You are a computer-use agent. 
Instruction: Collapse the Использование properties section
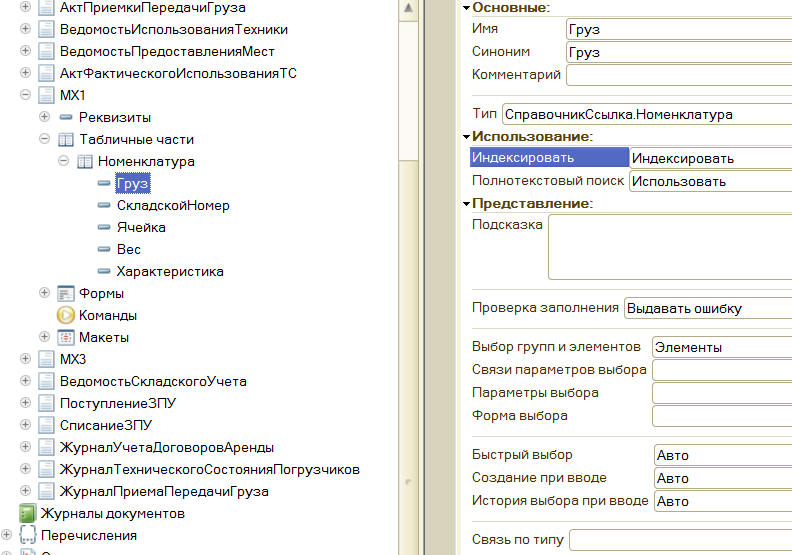click(467, 136)
